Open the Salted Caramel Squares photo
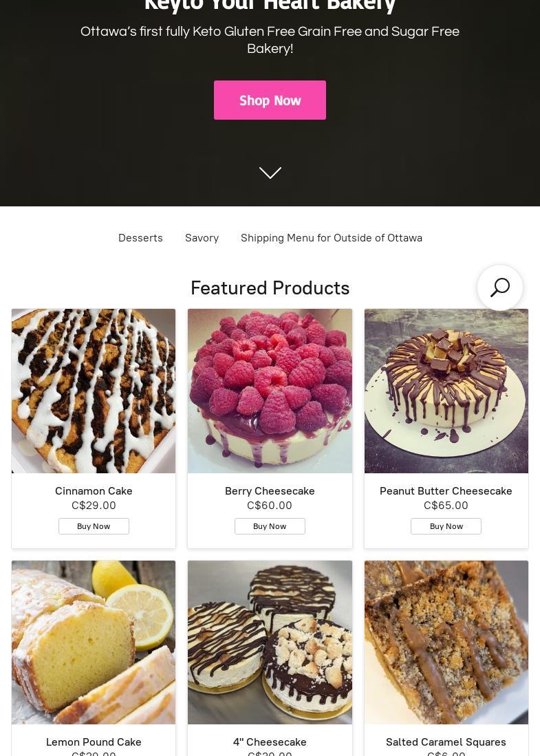Image resolution: width=540 pixels, height=756 pixels. point(446,642)
